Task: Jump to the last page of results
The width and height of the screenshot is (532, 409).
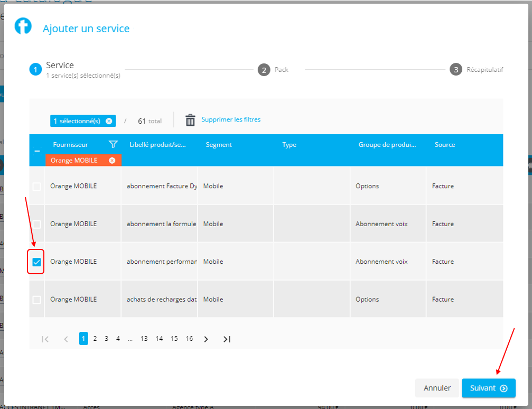Action: [x=227, y=339]
